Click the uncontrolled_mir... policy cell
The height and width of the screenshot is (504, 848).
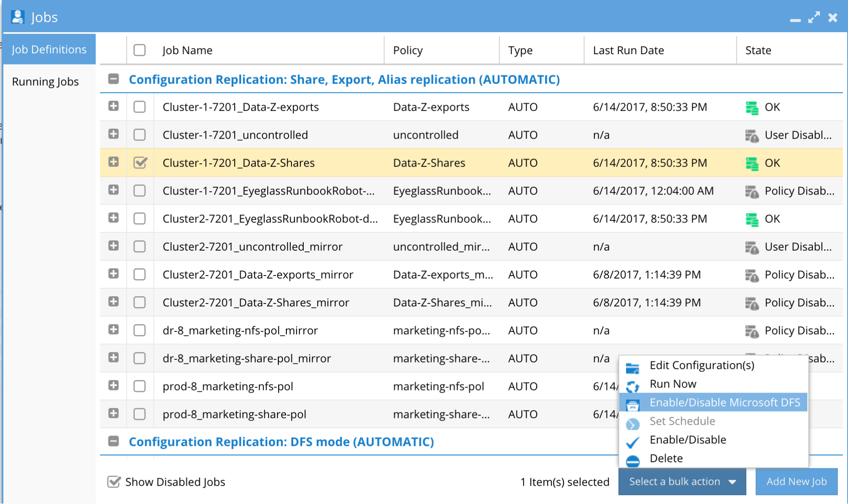click(x=441, y=247)
